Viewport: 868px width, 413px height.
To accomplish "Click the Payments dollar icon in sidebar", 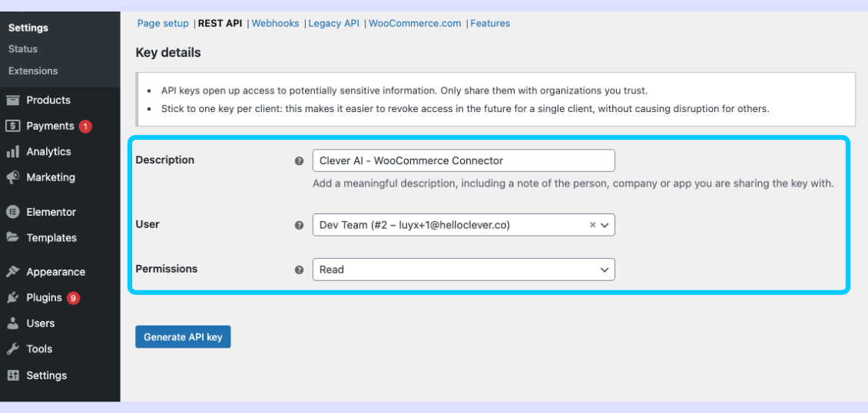I will 13,126.
